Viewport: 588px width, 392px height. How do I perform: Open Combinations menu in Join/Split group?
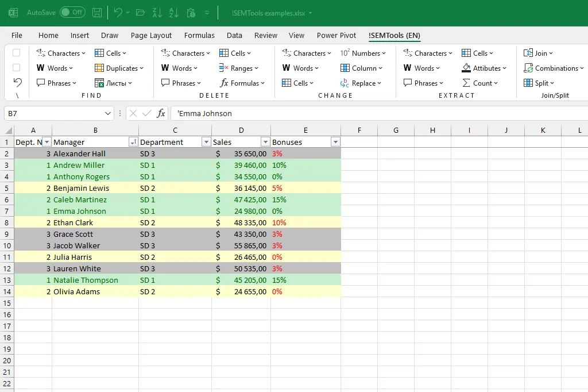554,68
